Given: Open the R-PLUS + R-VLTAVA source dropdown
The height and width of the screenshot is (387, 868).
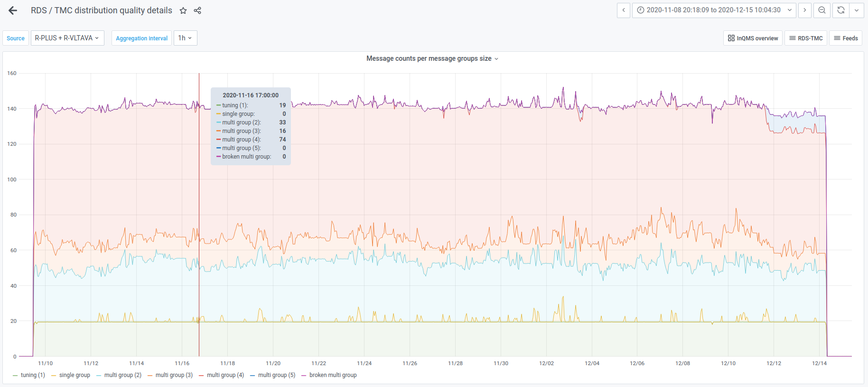Looking at the screenshot, I should [67, 38].
